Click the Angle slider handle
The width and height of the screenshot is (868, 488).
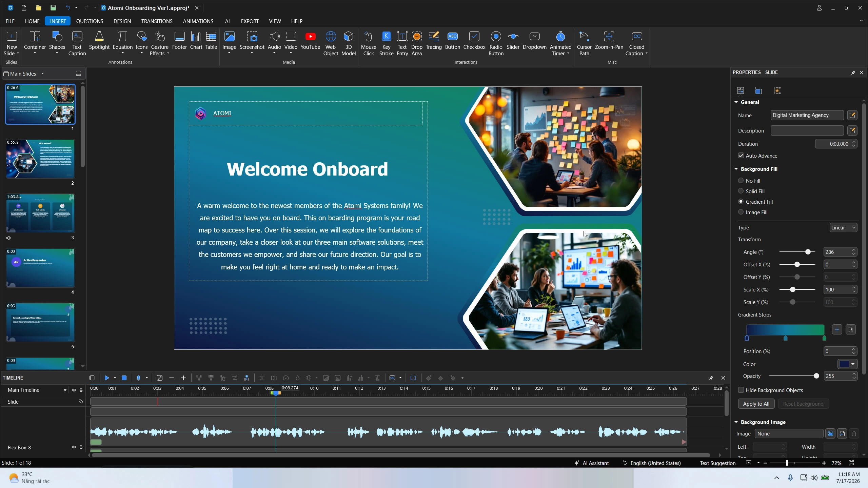coord(808,252)
